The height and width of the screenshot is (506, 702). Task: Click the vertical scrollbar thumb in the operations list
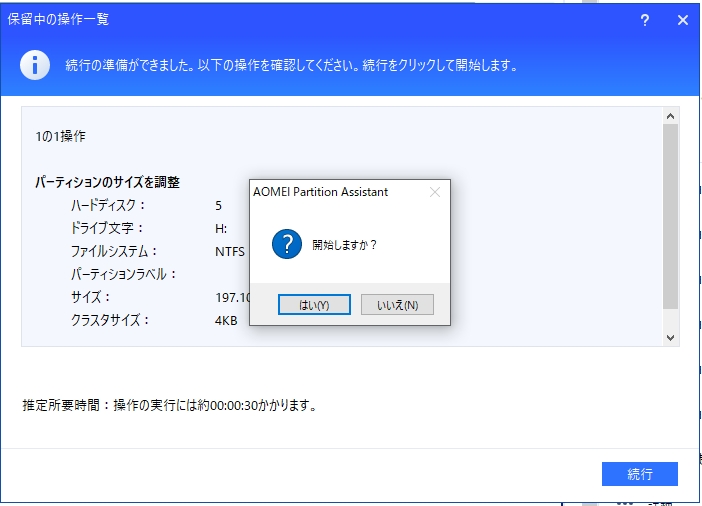pyautogui.click(x=670, y=217)
